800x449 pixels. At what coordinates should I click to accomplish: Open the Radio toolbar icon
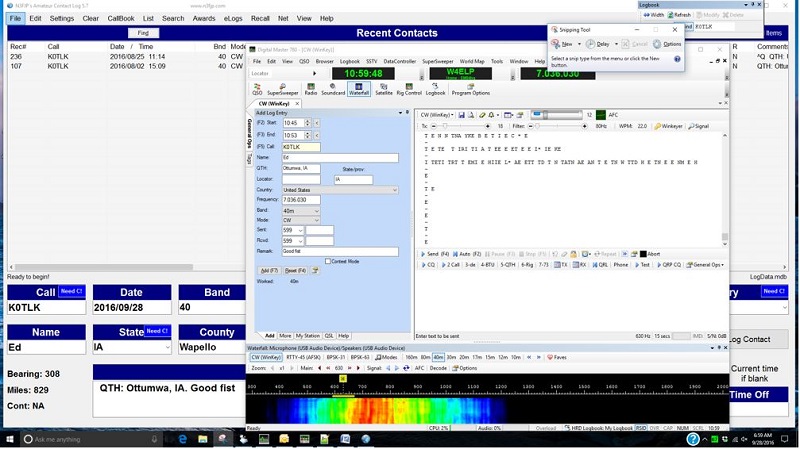311,89
